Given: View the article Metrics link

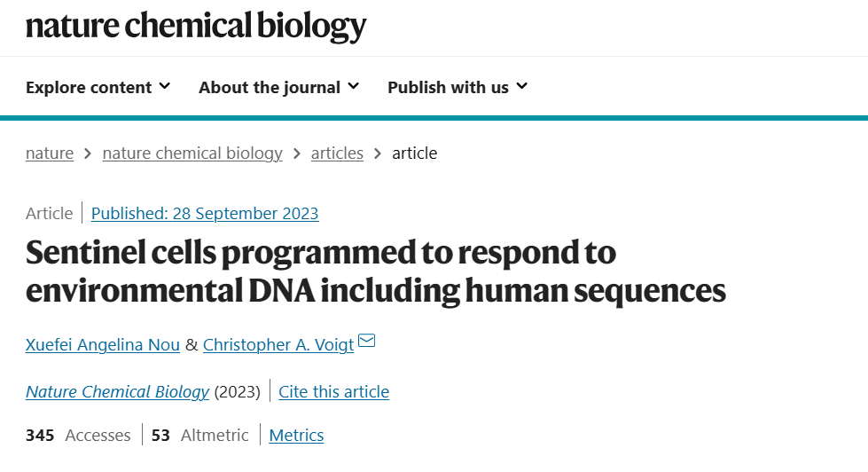Looking at the screenshot, I should [x=296, y=436].
